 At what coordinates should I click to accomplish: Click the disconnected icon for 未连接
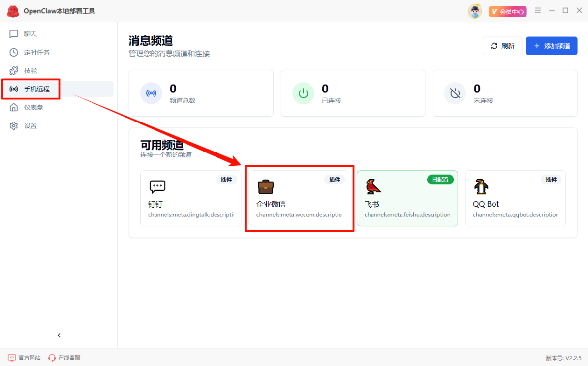pyautogui.click(x=455, y=93)
